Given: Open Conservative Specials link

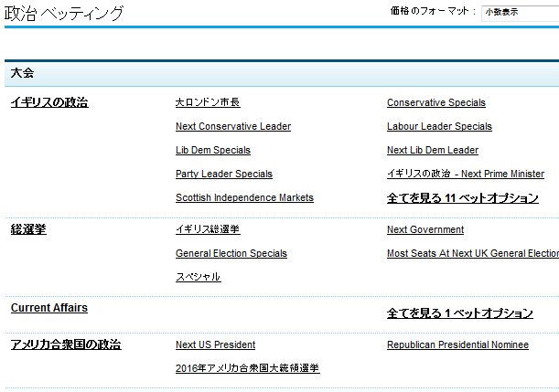Looking at the screenshot, I should (436, 103).
